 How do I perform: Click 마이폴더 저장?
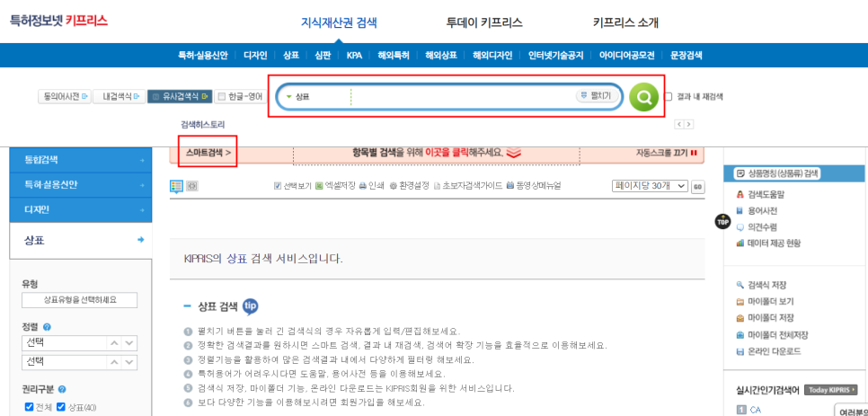(x=765, y=318)
